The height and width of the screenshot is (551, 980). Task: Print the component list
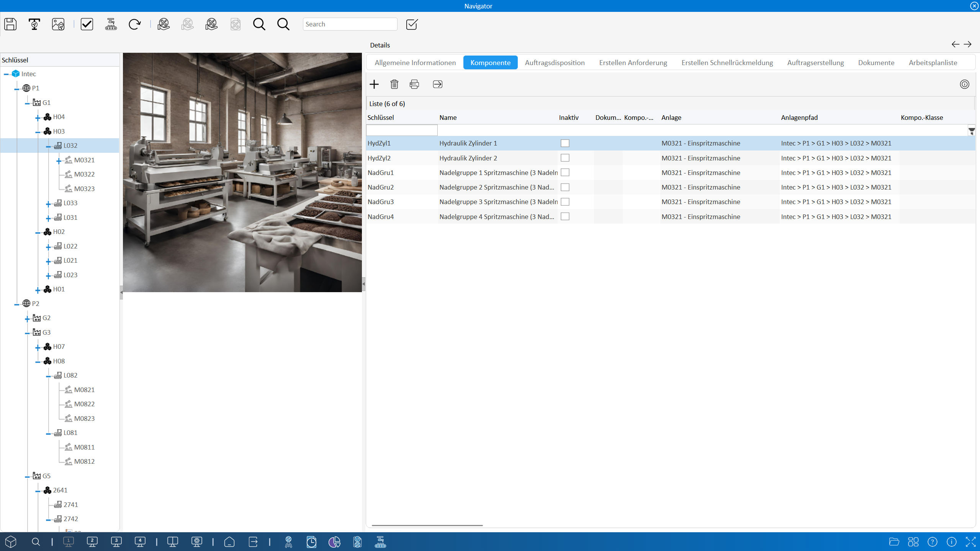click(x=414, y=84)
